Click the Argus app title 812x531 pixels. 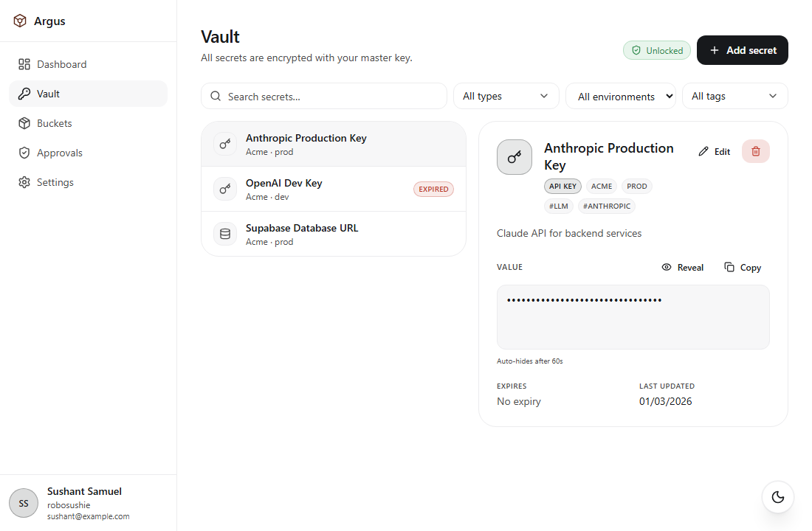point(49,21)
